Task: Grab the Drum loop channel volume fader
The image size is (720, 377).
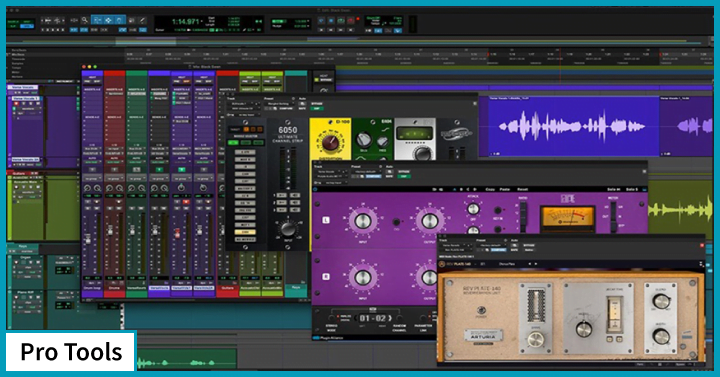Action: click(x=88, y=239)
